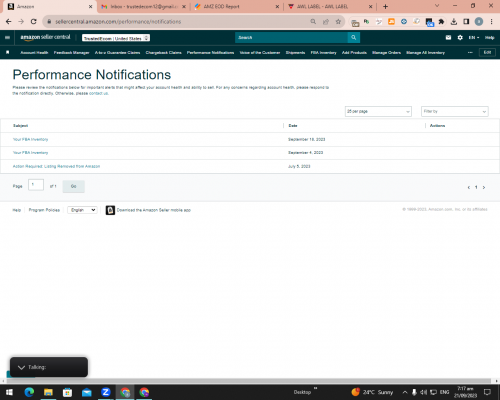Reload the page with the refresh icon
This screenshot has width=500, height=400.
[34, 22]
